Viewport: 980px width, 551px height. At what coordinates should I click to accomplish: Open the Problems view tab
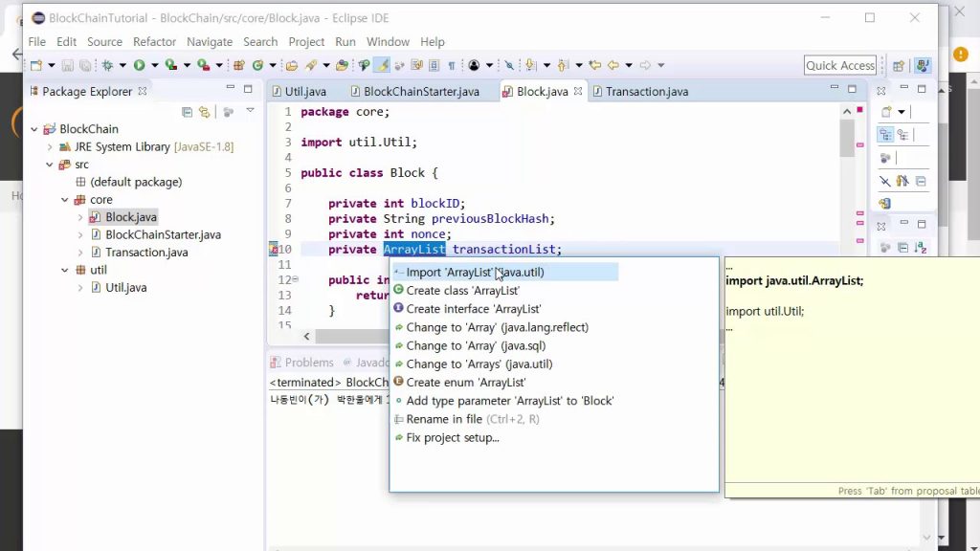click(302, 363)
